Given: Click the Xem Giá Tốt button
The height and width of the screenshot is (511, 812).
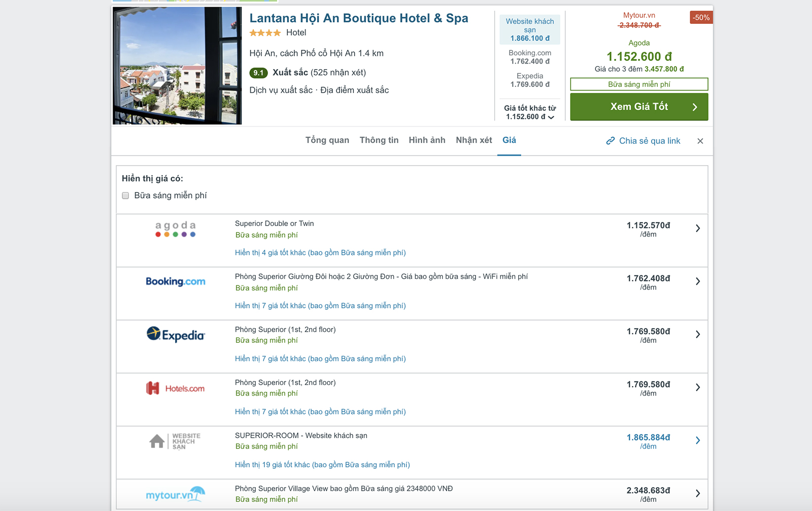Looking at the screenshot, I should (x=639, y=107).
